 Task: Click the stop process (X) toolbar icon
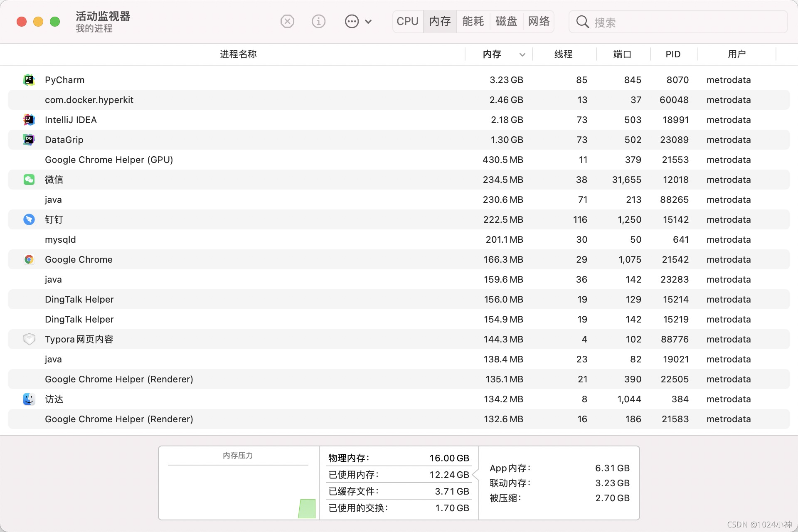[287, 21]
